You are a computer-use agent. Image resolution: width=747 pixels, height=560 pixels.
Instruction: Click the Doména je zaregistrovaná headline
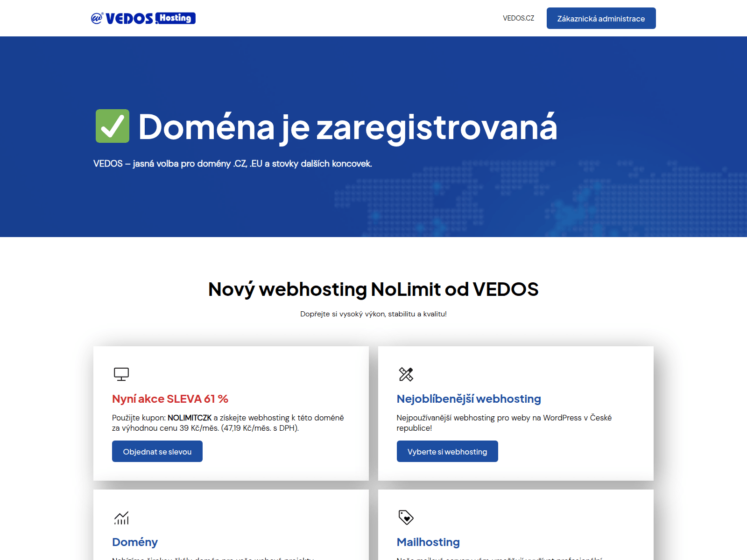pyautogui.click(x=348, y=127)
